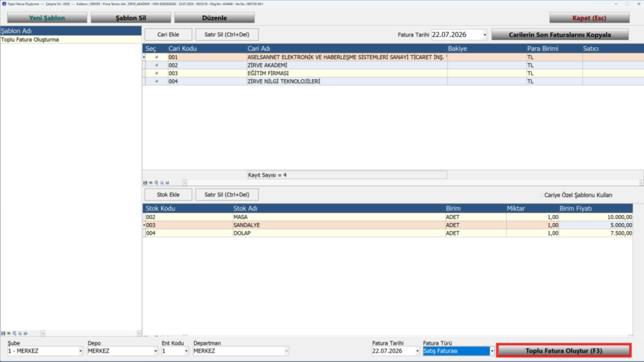Toggle the checkbox for ZİRVE AKADEMİ row
The image size is (644, 362).
coord(157,65)
